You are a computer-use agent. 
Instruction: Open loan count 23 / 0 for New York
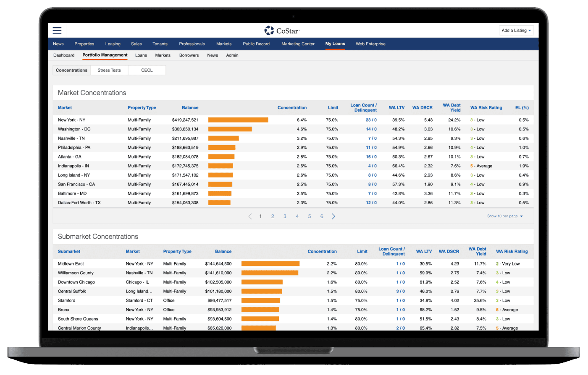point(371,120)
